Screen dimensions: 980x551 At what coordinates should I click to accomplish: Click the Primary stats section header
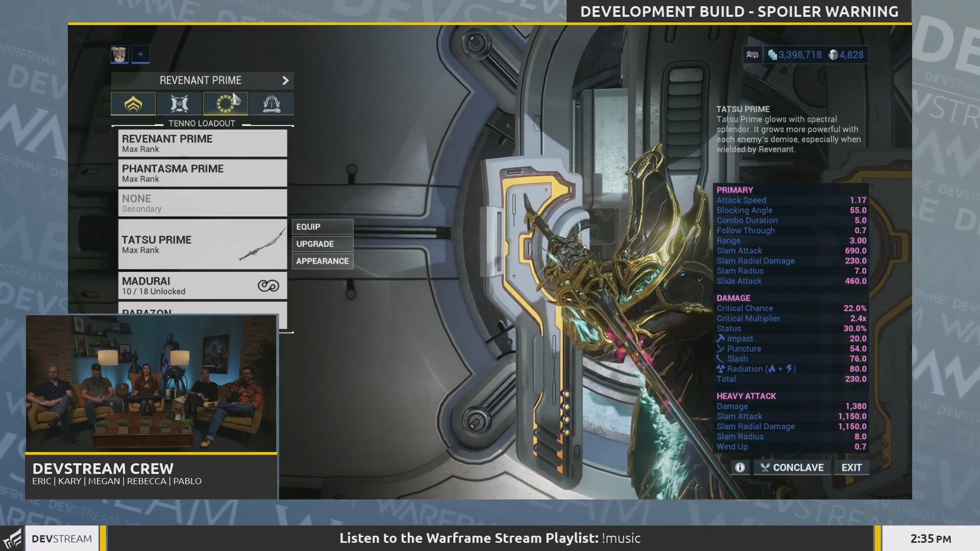click(734, 190)
